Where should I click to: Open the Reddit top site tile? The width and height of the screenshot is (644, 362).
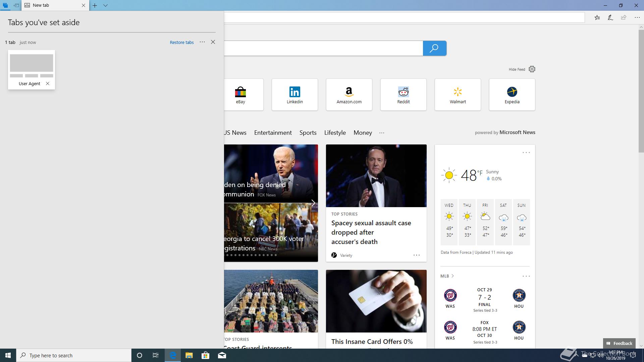404,95
